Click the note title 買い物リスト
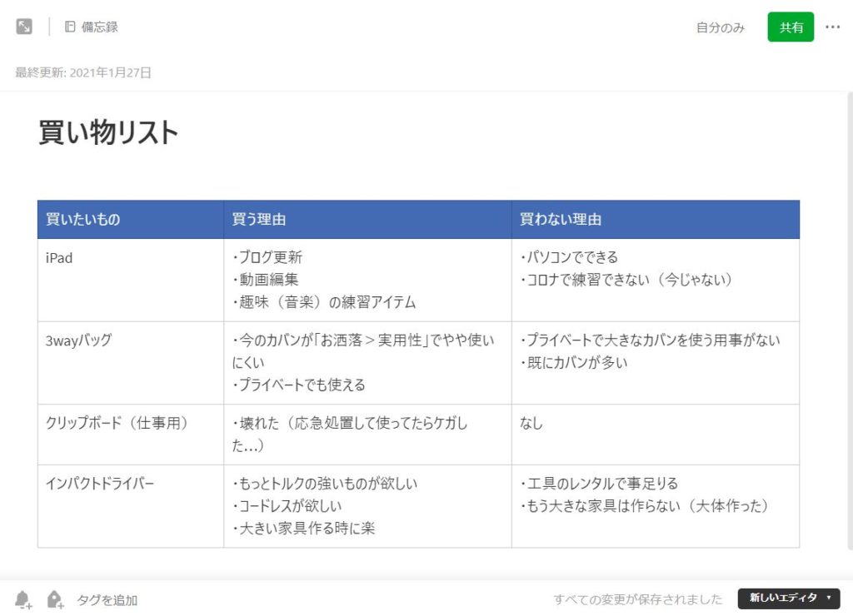This screenshot has height=616, width=853. pyautogui.click(x=108, y=132)
